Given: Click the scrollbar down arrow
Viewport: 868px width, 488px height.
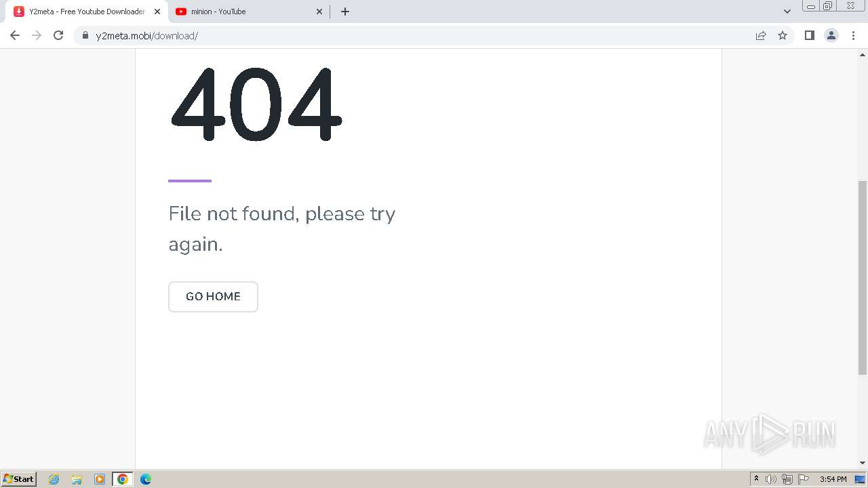Looking at the screenshot, I should (863, 463).
